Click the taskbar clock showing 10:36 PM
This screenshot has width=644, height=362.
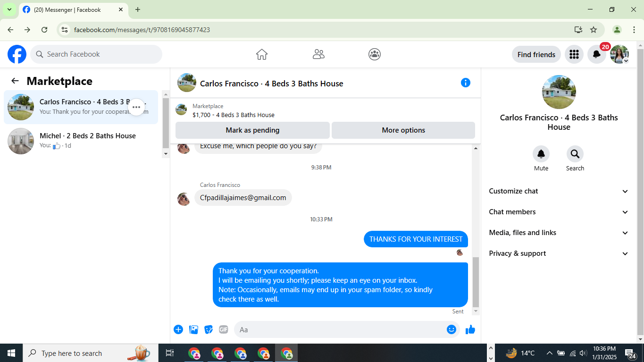tap(604, 353)
